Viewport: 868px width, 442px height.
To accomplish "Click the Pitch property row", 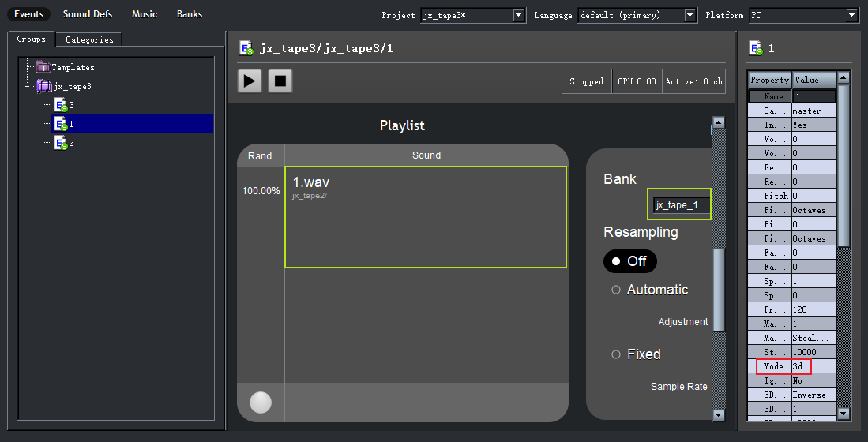I will pyautogui.click(x=791, y=196).
